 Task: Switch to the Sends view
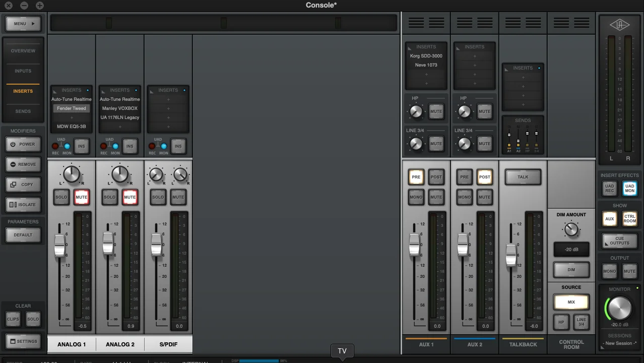[23, 111]
